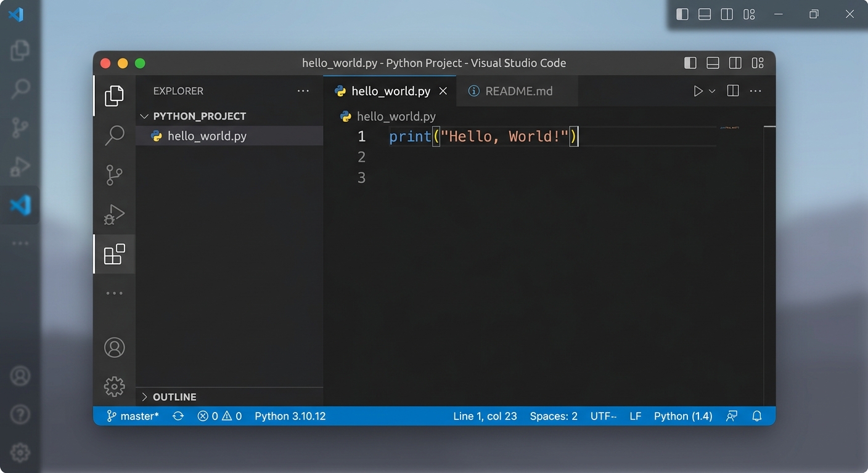This screenshot has width=868, height=473.
Task: Click Line 1, col 23 position indicator
Action: pos(485,416)
